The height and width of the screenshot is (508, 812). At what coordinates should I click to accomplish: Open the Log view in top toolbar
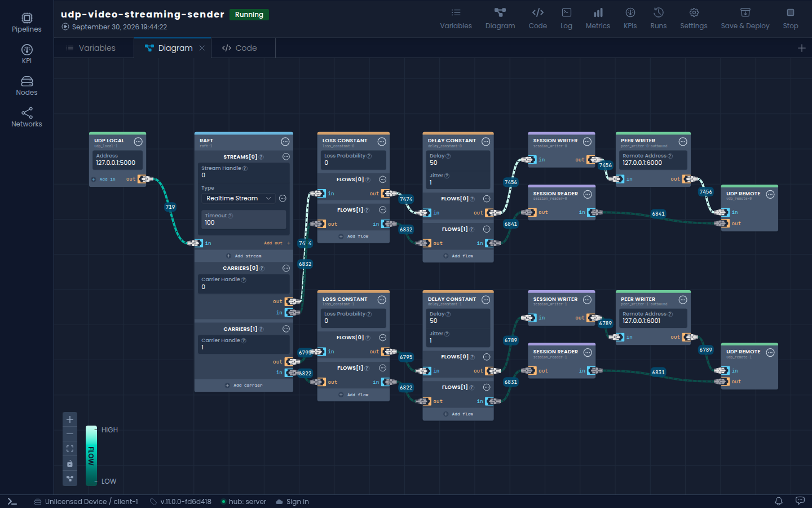click(x=566, y=19)
